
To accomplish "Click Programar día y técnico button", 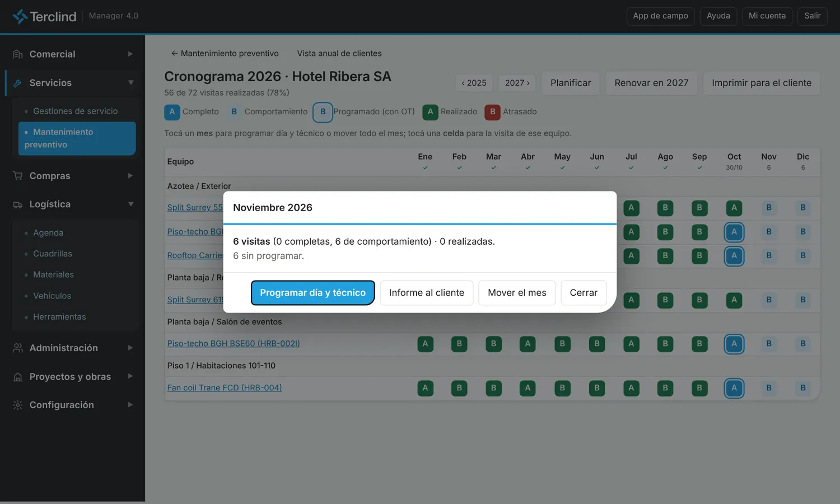I will (312, 293).
